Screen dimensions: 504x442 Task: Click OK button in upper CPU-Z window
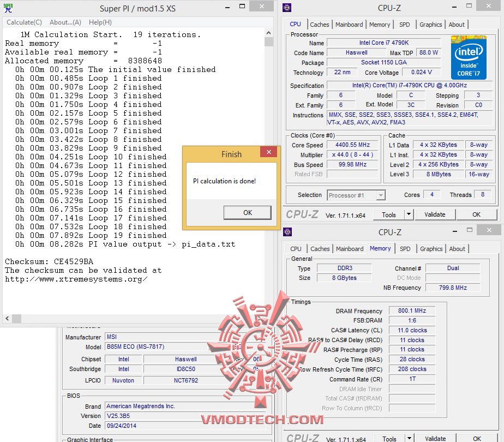(476, 215)
